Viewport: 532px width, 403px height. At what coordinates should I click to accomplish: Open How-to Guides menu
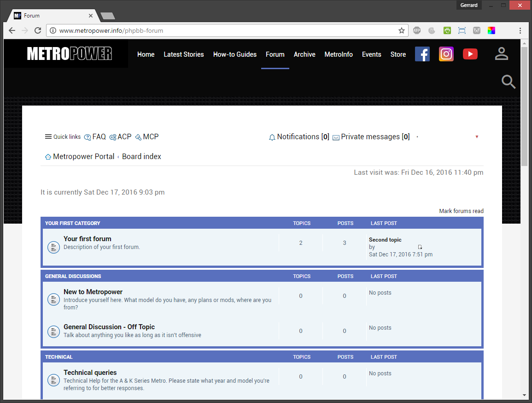[235, 54]
